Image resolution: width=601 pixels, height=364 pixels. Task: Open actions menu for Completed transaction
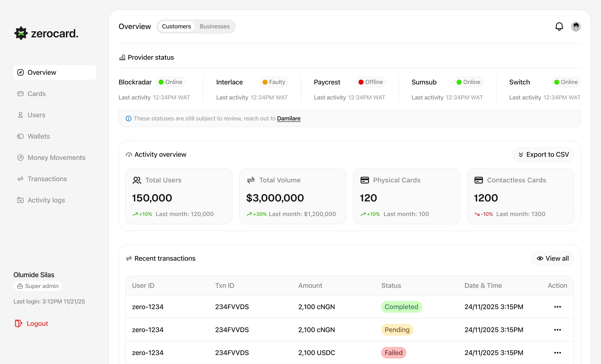(x=557, y=307)
